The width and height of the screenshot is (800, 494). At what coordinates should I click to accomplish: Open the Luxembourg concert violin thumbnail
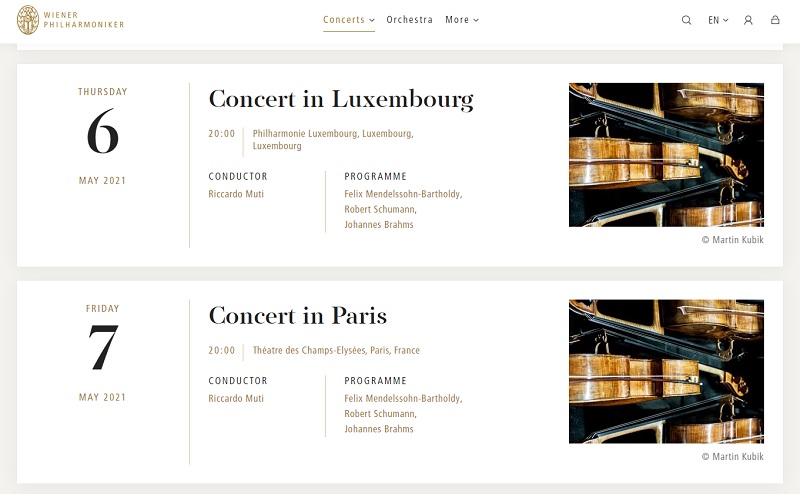click(x=666, y=155)
